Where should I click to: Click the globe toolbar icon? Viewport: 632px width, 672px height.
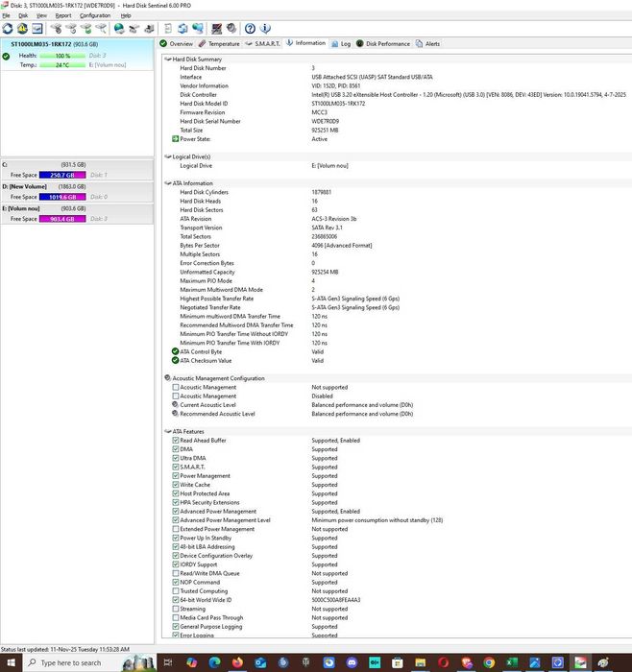pyautogui.click(x=119, y=29)
